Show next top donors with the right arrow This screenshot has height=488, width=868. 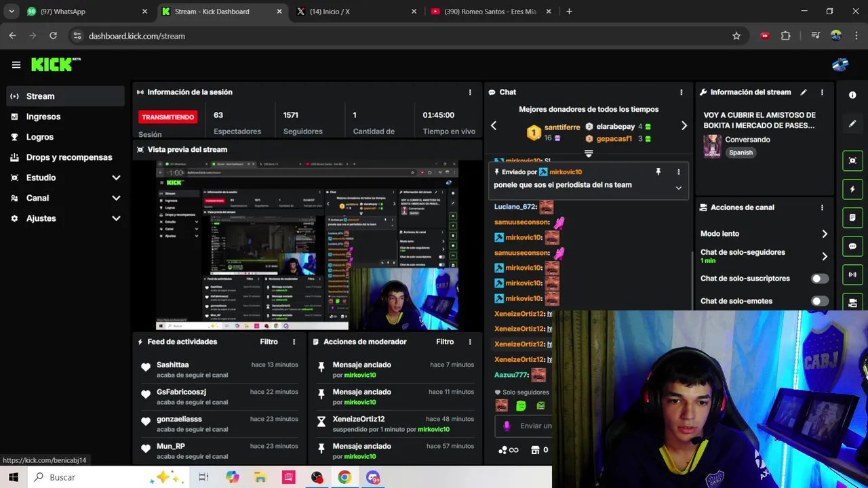(684, 125)
